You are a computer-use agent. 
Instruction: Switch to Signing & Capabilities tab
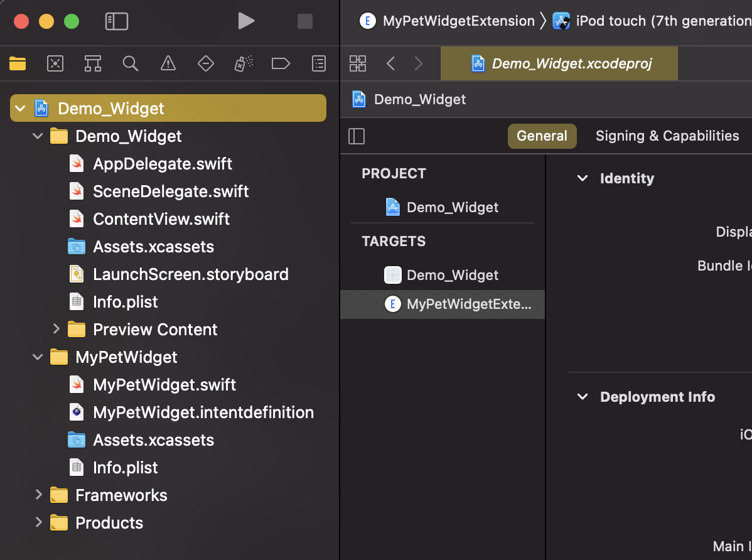point(667,136)
